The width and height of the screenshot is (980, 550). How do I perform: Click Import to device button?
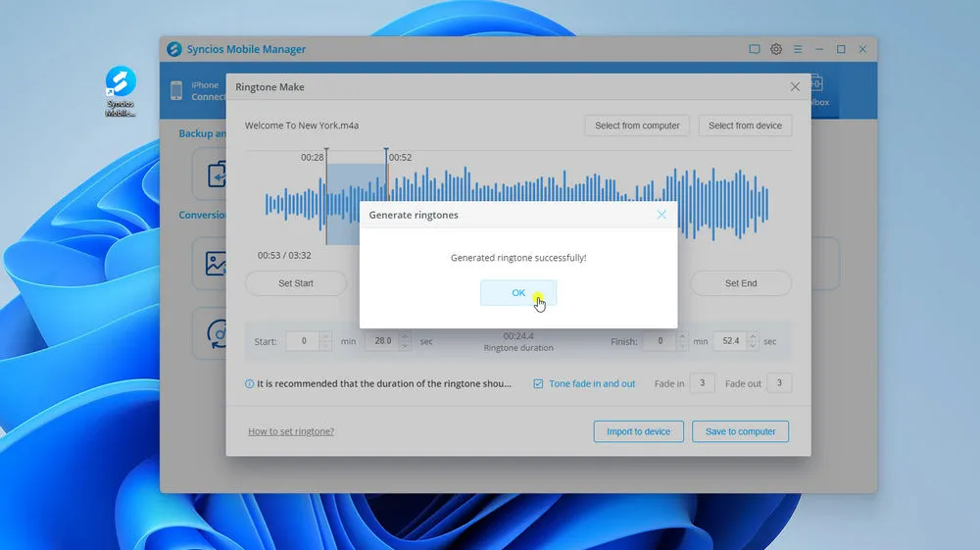tap(638, 431)
